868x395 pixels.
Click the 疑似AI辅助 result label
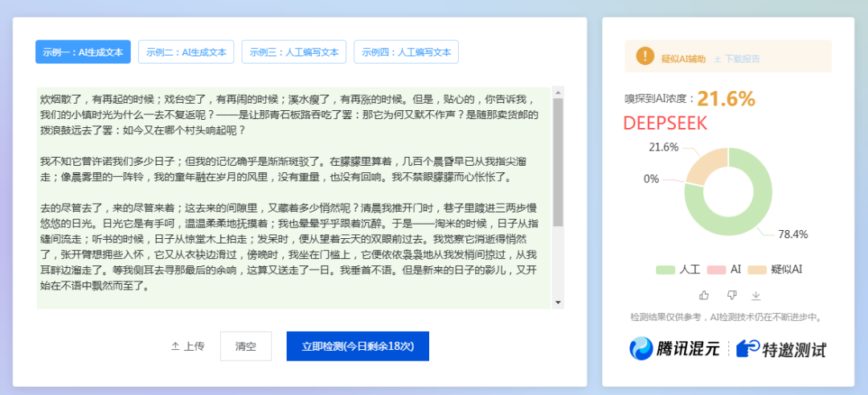pos(683,59)
